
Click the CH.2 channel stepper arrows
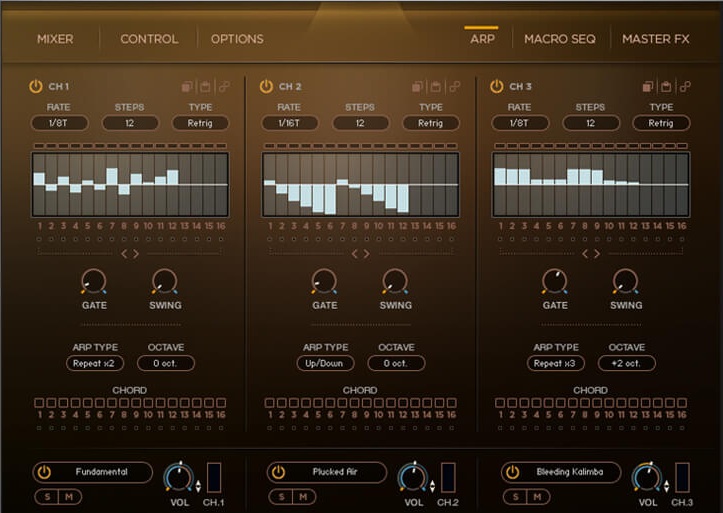(x=433, y=486)
